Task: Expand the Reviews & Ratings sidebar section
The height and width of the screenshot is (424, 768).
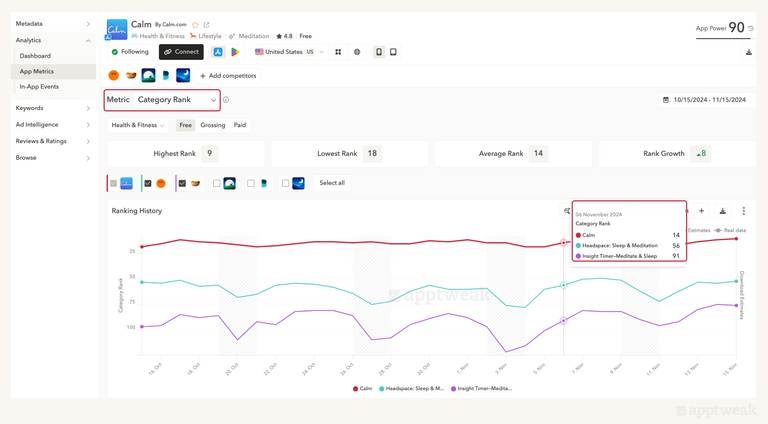Action: pyautogui.click(x=53, y=141)
